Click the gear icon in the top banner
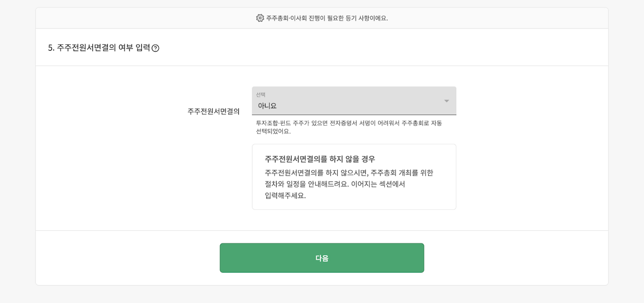This screenshot has height=303, width=644. [260, 18]
